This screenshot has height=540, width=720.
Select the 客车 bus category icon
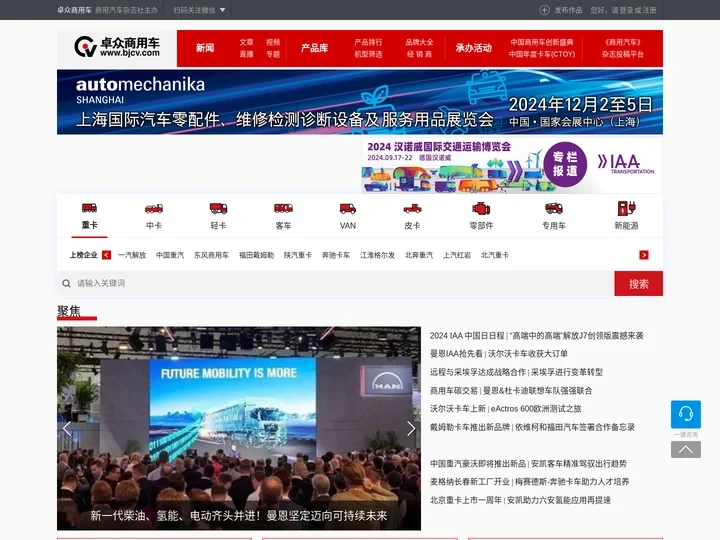click(283, 208)
